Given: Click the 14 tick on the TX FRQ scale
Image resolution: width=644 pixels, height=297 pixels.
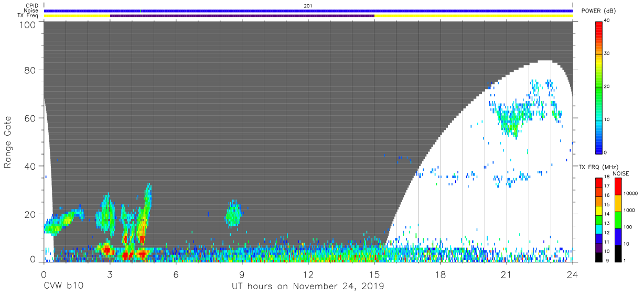Looking at the screenshot, I should pos(607,214).
